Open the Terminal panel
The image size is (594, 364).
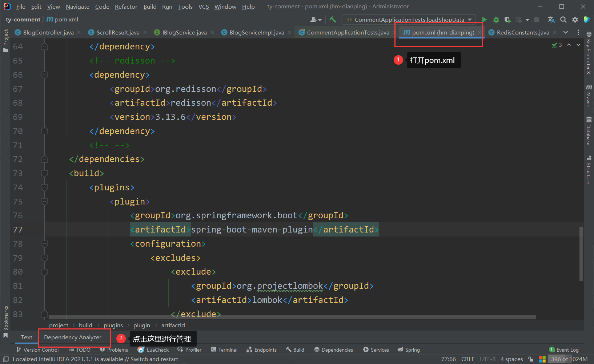click(224, 350)
